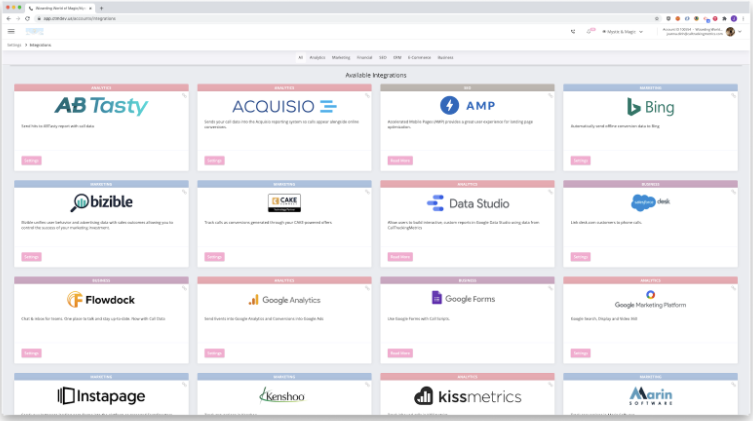Click the Salesforce Desk logo

point(650,202)
